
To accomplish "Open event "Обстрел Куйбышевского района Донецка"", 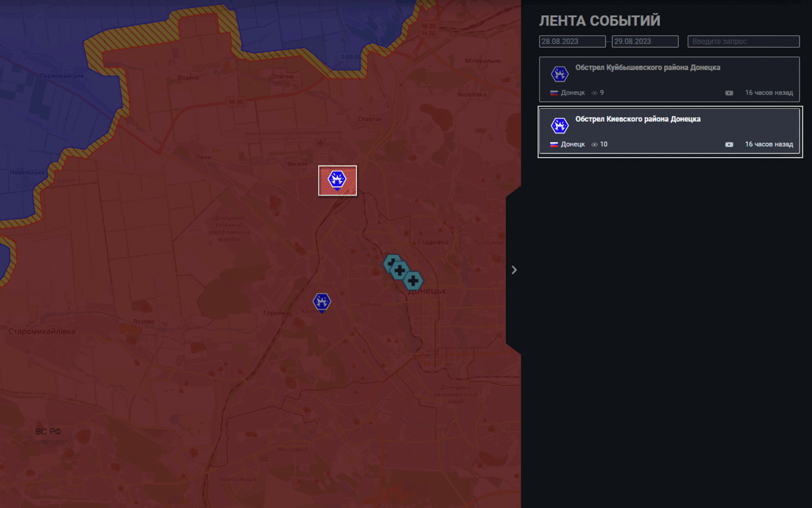I will (x=647, y=68).
